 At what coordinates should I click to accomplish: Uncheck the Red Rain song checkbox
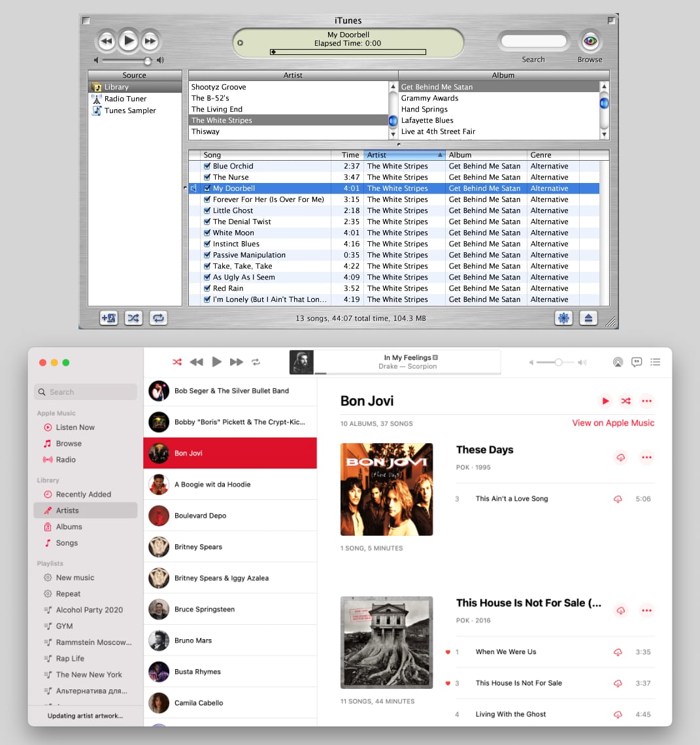[x=207, y=288]
